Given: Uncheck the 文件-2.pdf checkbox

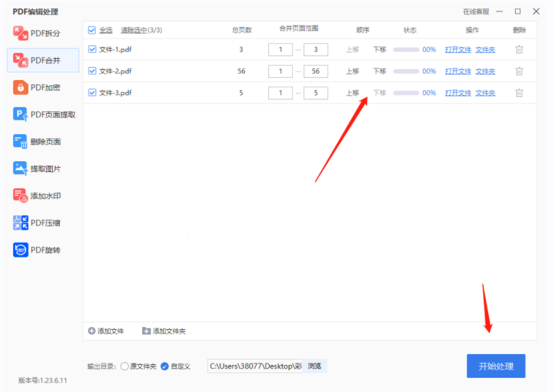Looking at the screenshot, I should [92, 70].
